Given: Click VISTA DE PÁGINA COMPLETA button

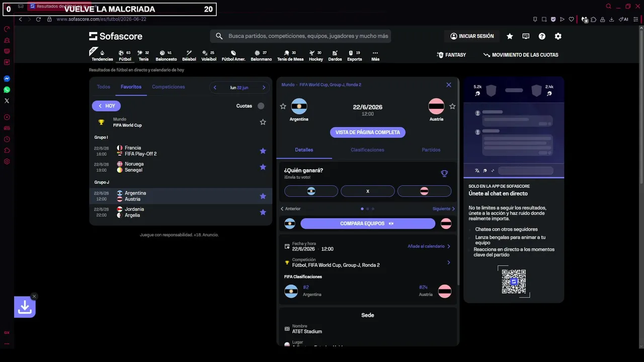Looking at the screenshot, I should (x=368, y=132).
